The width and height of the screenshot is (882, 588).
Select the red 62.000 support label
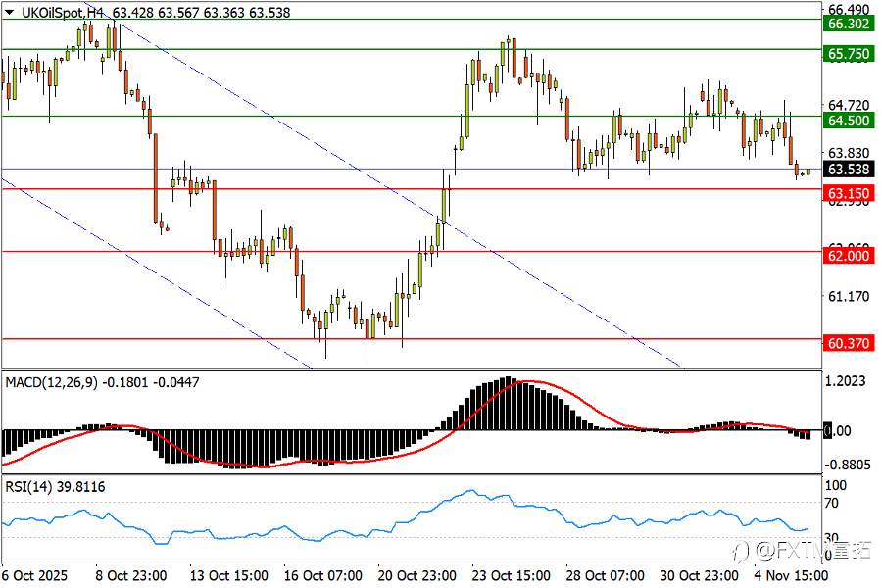point(849,256)
